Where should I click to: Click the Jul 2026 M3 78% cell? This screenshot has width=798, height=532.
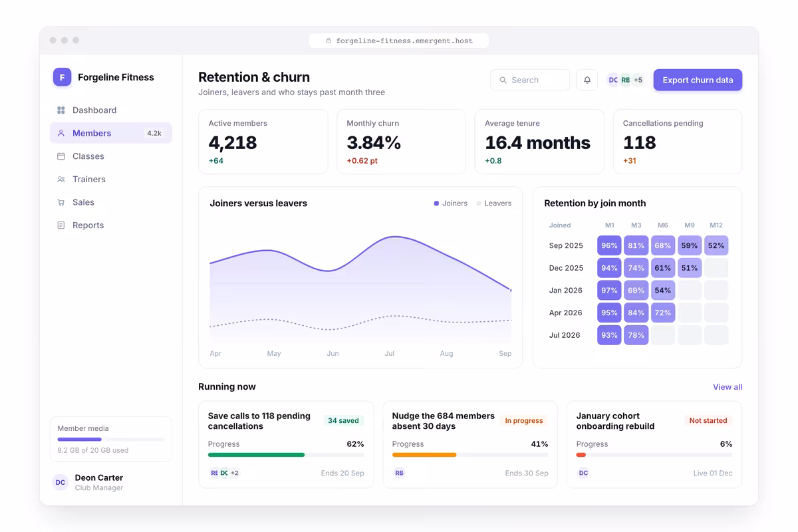point(636,335)
